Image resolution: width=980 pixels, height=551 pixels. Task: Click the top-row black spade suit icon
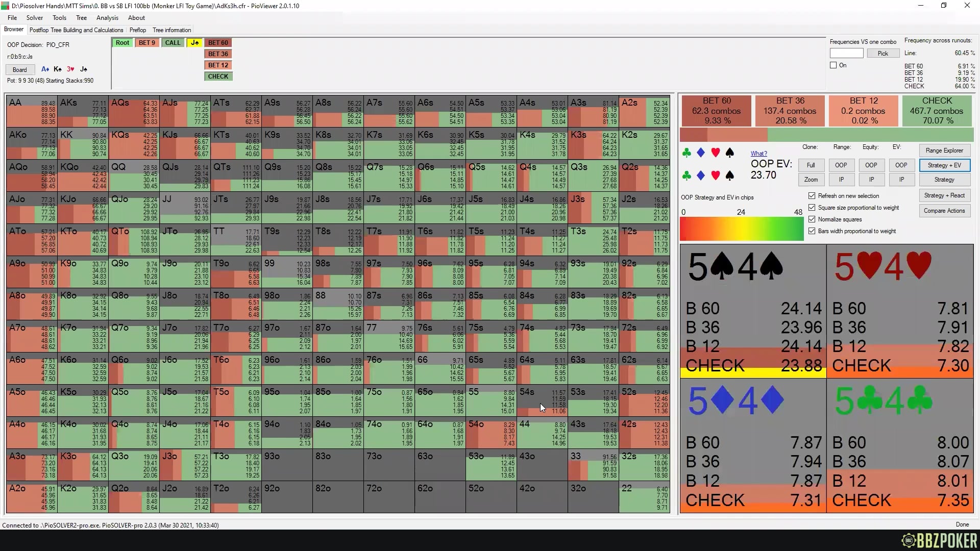click(x=730, y=153)
